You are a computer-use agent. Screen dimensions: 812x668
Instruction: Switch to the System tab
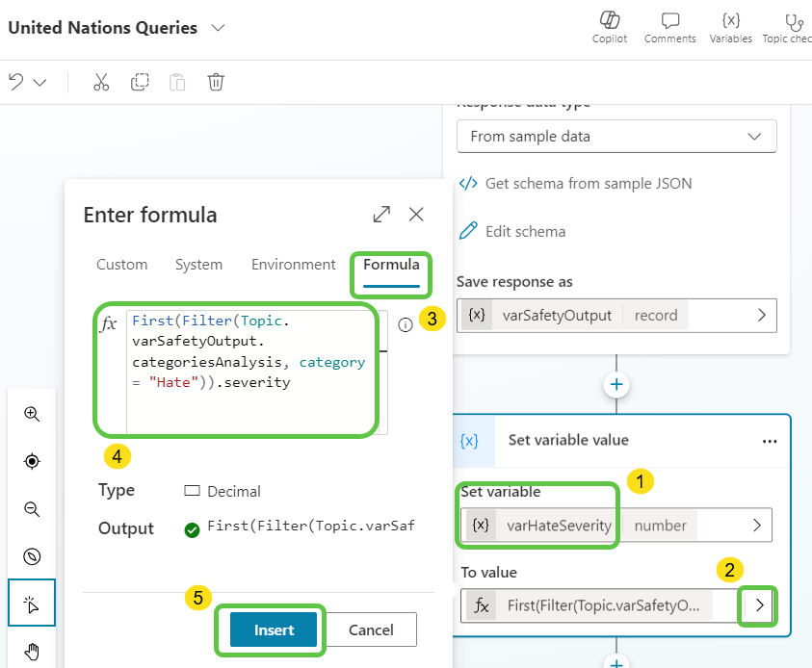tap(198, 265)
